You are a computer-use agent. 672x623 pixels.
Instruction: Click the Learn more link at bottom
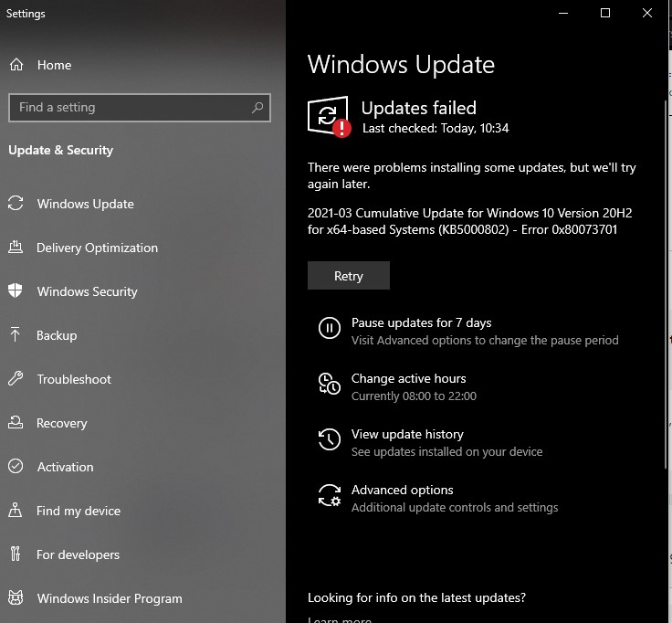(x=340, y=619)
